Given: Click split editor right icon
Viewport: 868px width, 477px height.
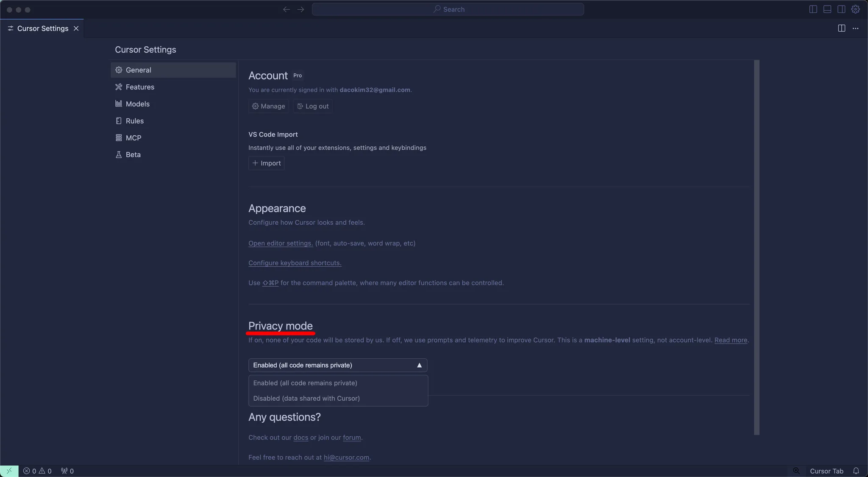Looking at the screenshot, I should pyautogui.click(x=841, y=28).
